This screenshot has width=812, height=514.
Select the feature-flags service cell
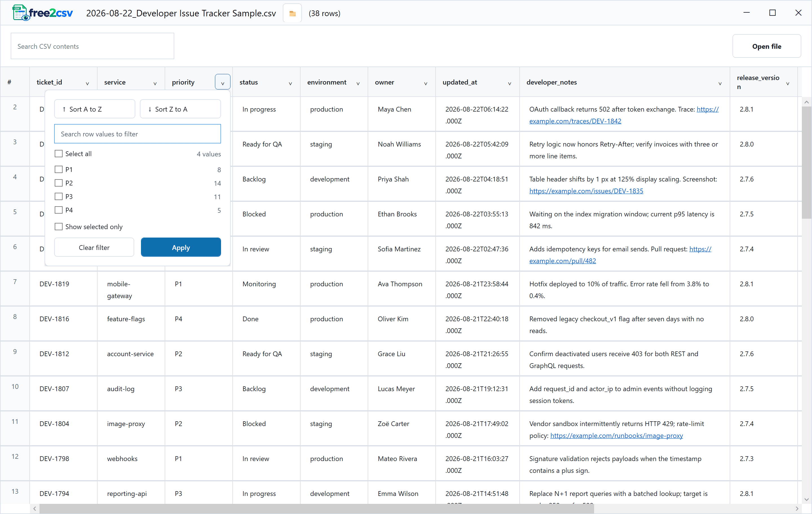(x=131, y=324)
